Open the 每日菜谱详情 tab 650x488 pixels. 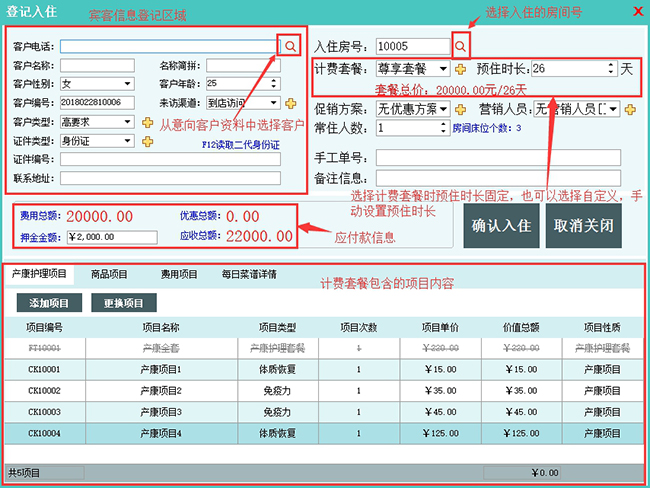[247, 274]
